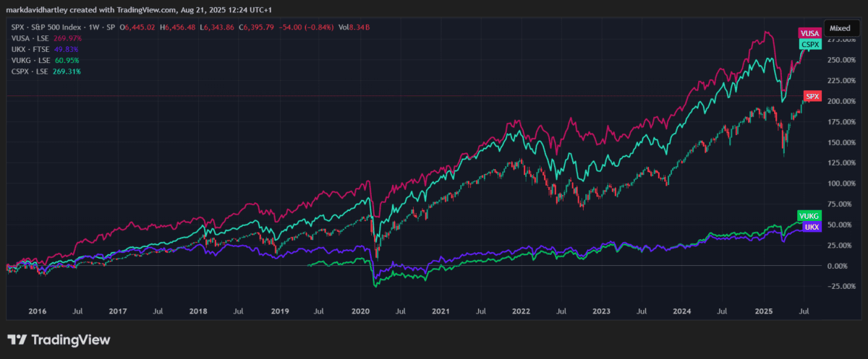Viewport: 868px width, 359px height.
Task: Click the CSPX · LSE legend entry
Action: tap(29, 72)
